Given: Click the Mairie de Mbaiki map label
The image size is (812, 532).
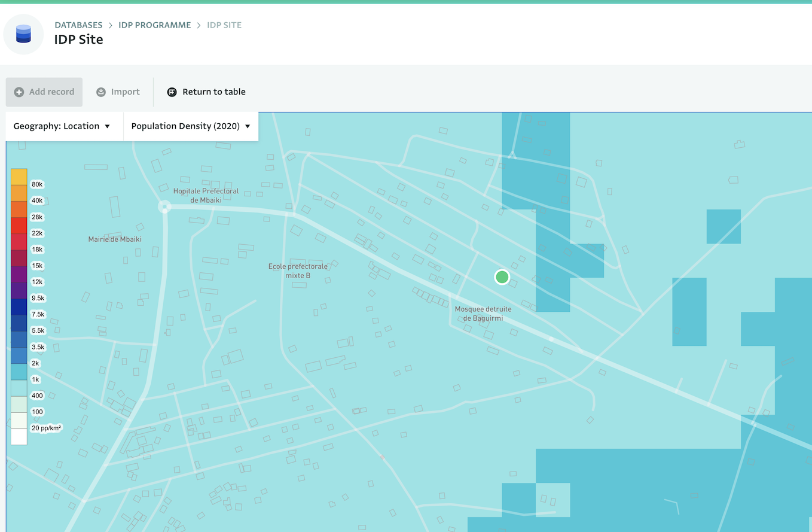Looking at the screenshot, I should point(115,239).
